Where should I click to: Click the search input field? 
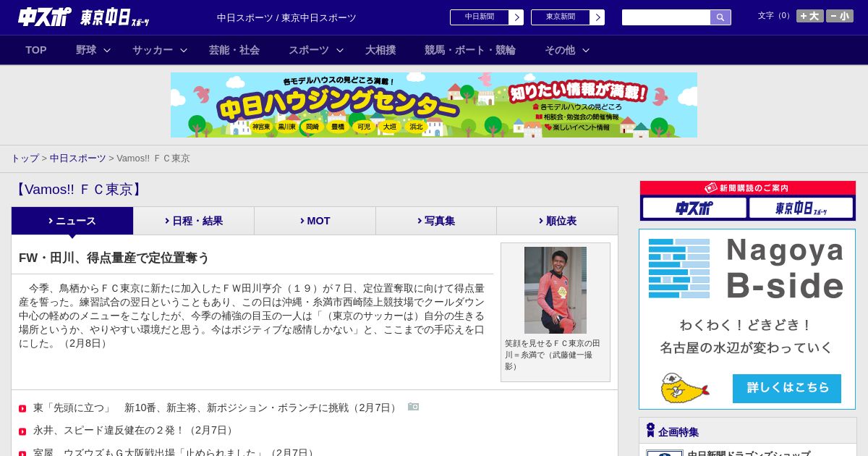pos(666,17)
